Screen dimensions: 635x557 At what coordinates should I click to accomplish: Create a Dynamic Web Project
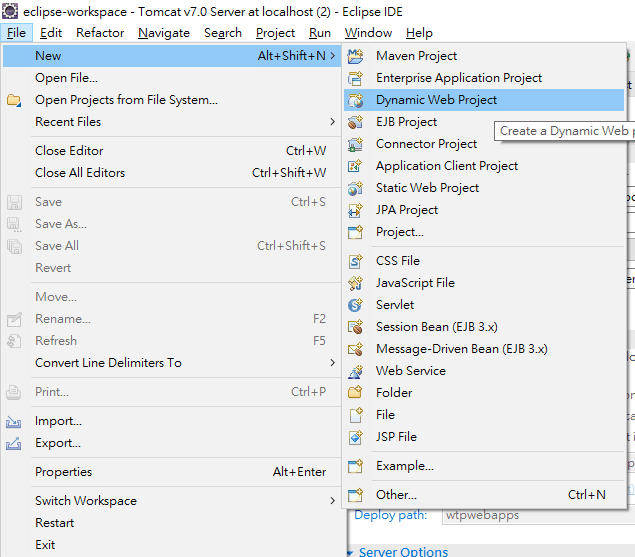[x=484, y=100]
